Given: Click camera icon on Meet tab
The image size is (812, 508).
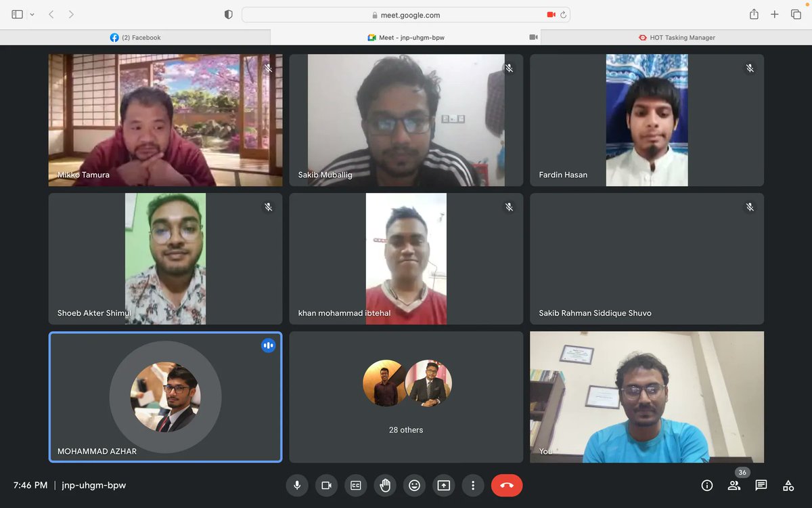Looking at the screenshot, I should tap(533, 37).
